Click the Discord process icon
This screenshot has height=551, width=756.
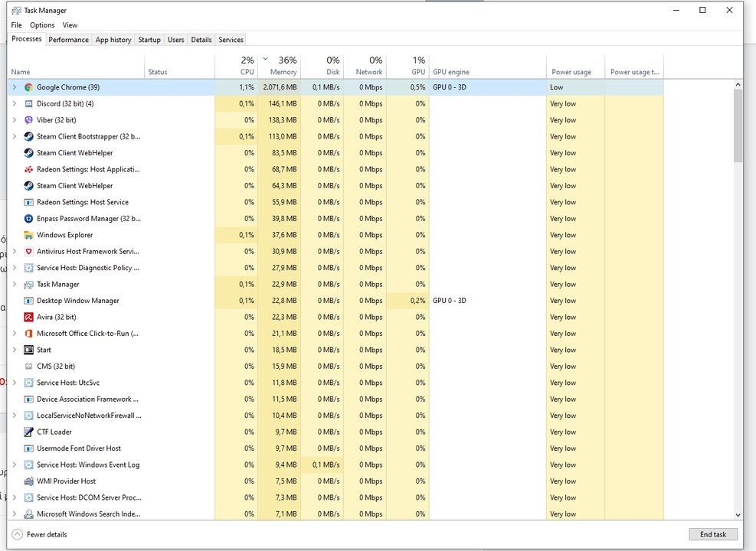pyautogui.click(x=28, y=104)
